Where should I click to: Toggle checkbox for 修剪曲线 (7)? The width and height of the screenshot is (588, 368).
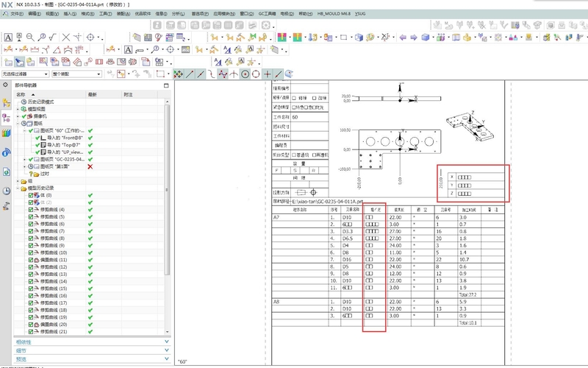pyautogui.click(x=31, y=231)
